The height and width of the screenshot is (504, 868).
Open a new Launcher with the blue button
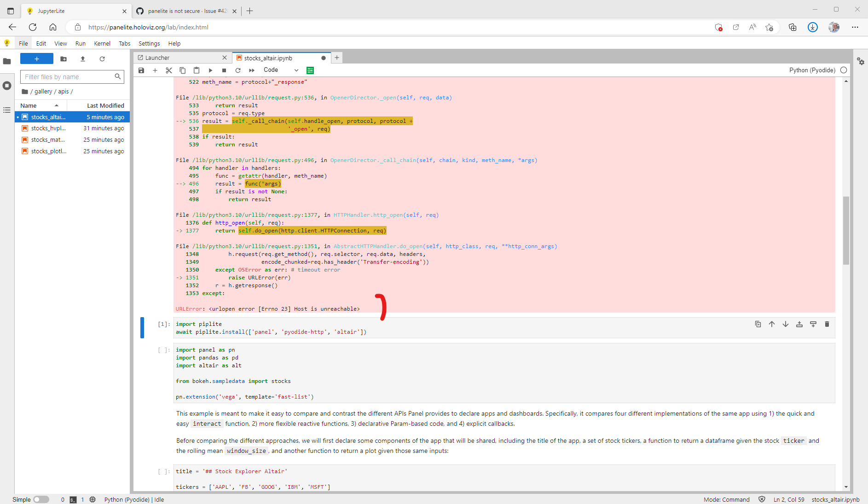coord(36,58)
